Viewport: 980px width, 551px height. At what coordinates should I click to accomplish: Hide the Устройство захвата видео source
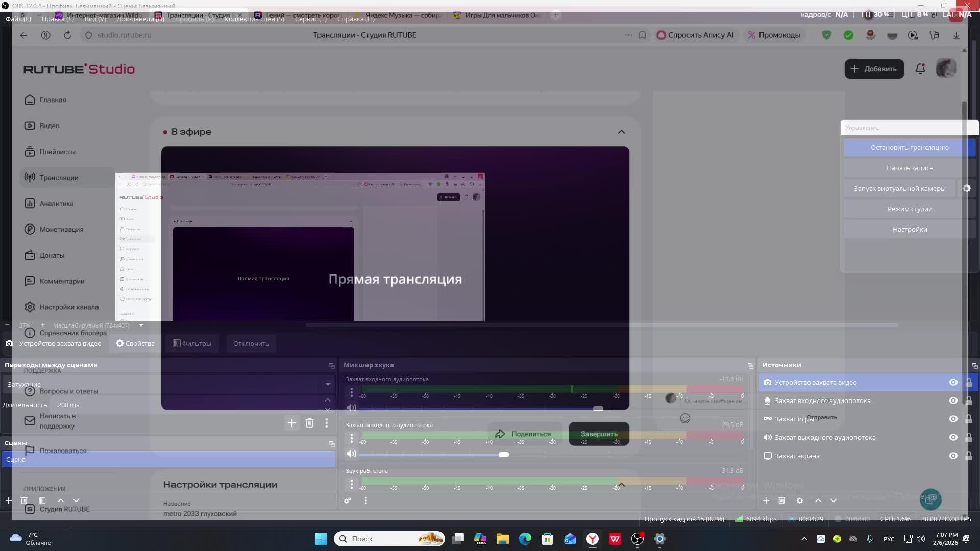[953, 382]
